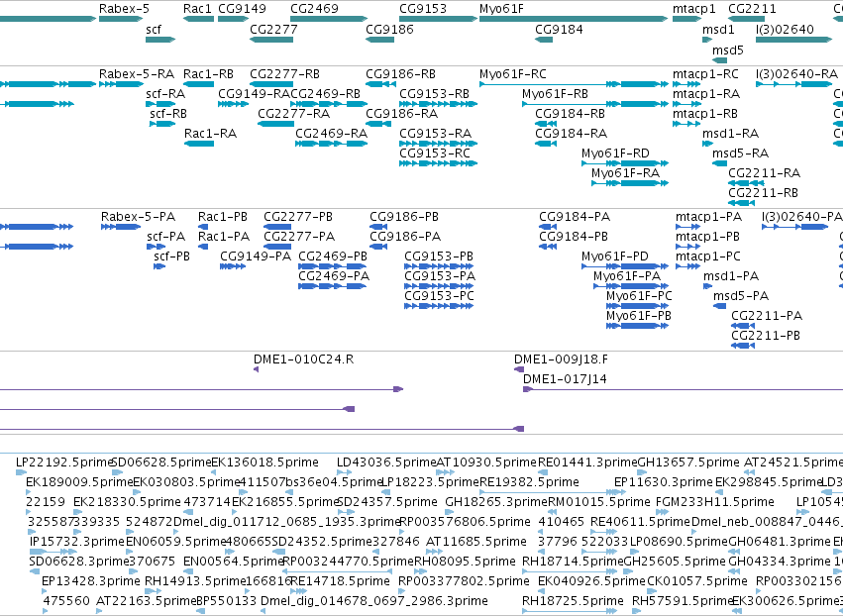This screenshot has height=616, width=843.
Task: Select the Myo61F-PD protein label
Action: (x=615, y=257)
